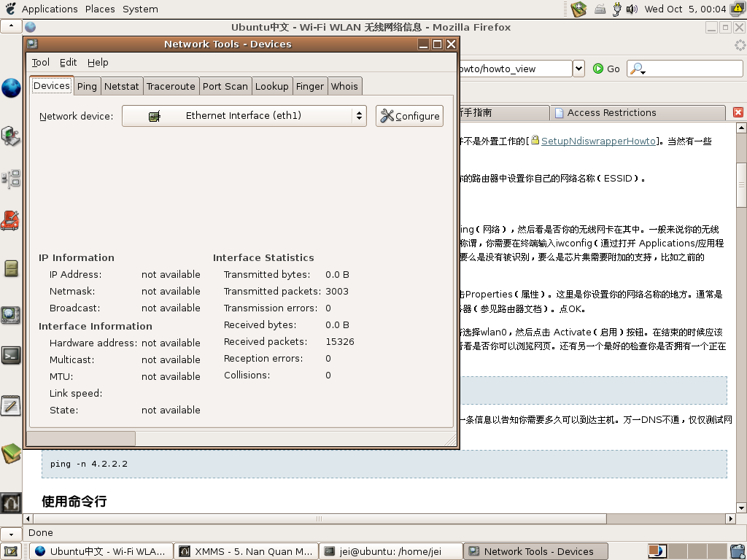Toggle the side panel with bottom arrow button
Viewport: 747px width, 560px height.
pyautogui.click(x=11, y=534)
